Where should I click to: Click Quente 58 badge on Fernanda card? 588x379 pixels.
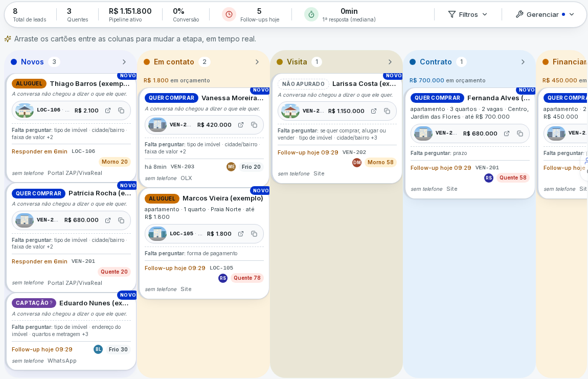(513, 178)
